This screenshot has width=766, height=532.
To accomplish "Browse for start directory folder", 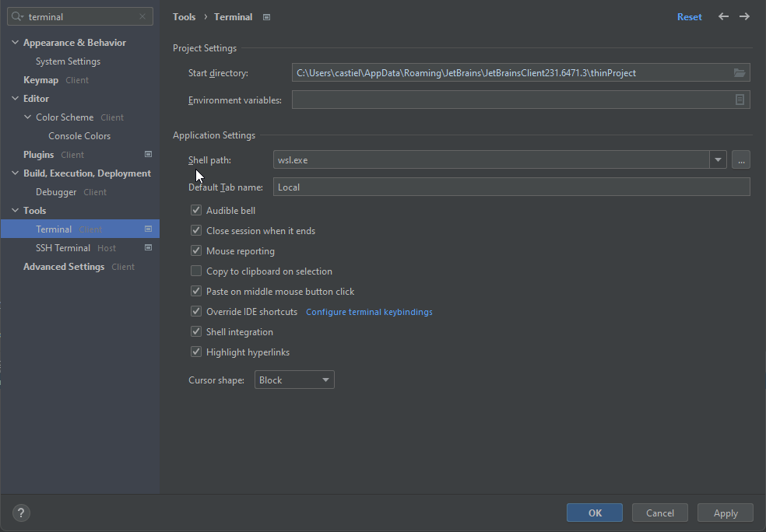I will (x=740, y=73).
